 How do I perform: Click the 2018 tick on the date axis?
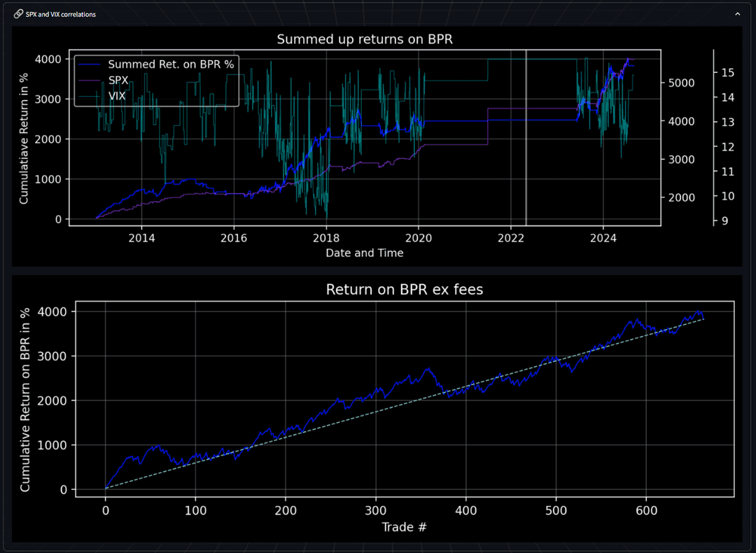(x=326, y=238)
